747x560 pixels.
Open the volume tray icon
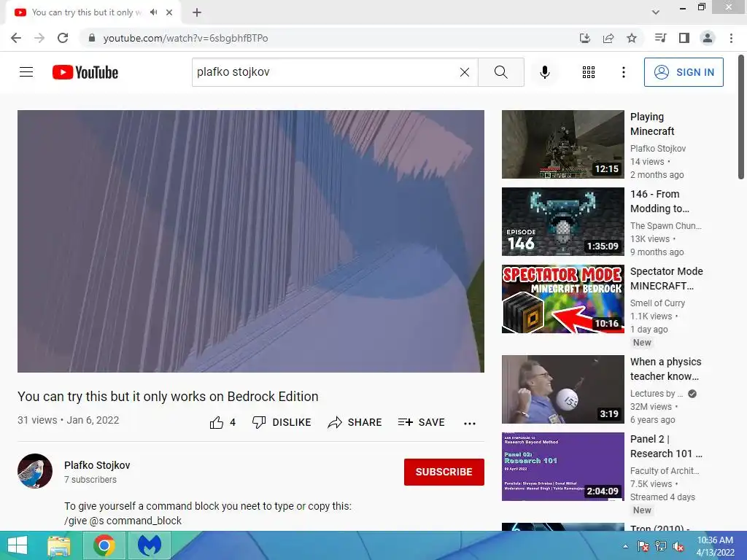[678, 546]
